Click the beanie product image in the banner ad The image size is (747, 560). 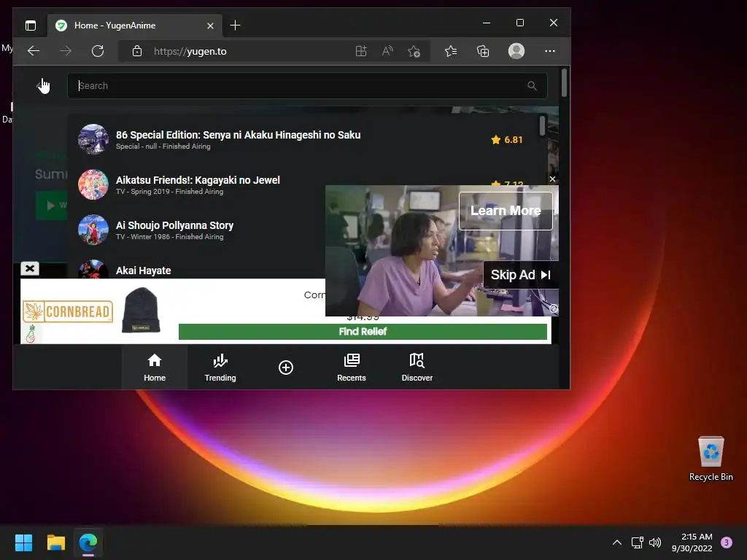point(141,310)
